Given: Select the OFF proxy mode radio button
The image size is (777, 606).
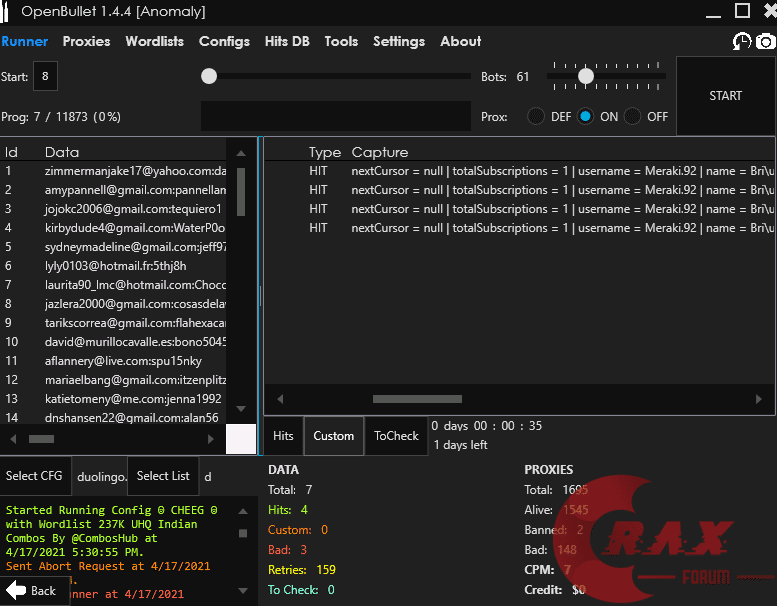Looking at the screenshot, I should [632, 116].
